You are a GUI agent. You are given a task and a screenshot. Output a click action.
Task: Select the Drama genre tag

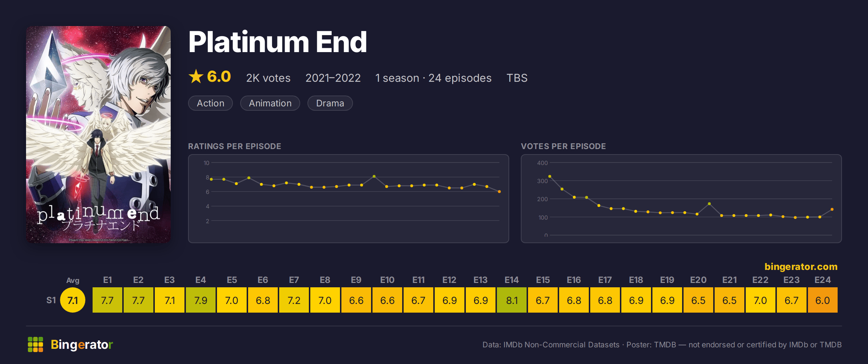[x=330, y=103]
